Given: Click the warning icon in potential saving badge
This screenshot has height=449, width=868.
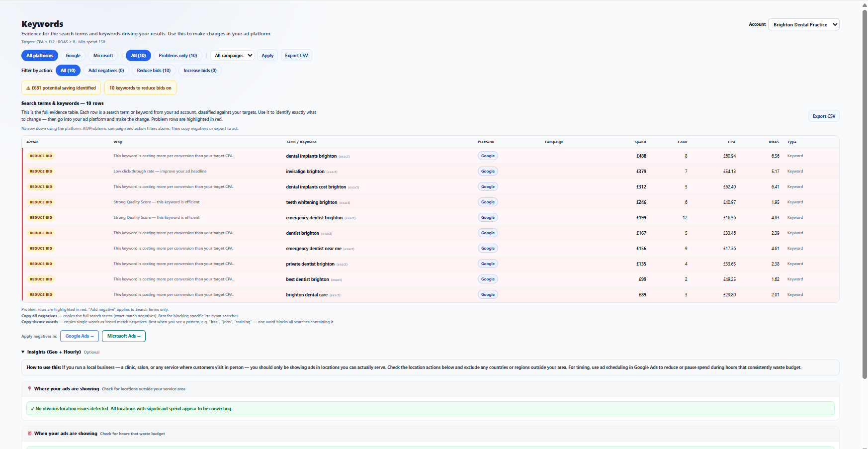Looking at the screenshot, I should click(28, 88).
